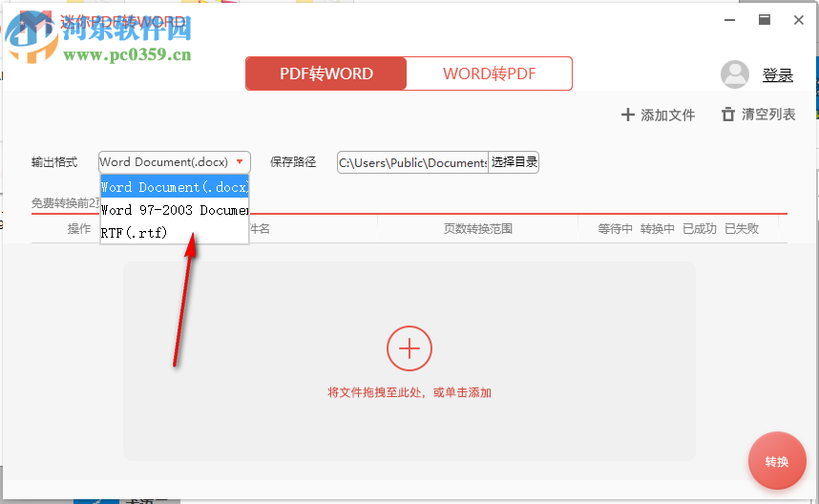819x504 pixels.
Task: Click the red 转换 convert button
Action: 777,461
